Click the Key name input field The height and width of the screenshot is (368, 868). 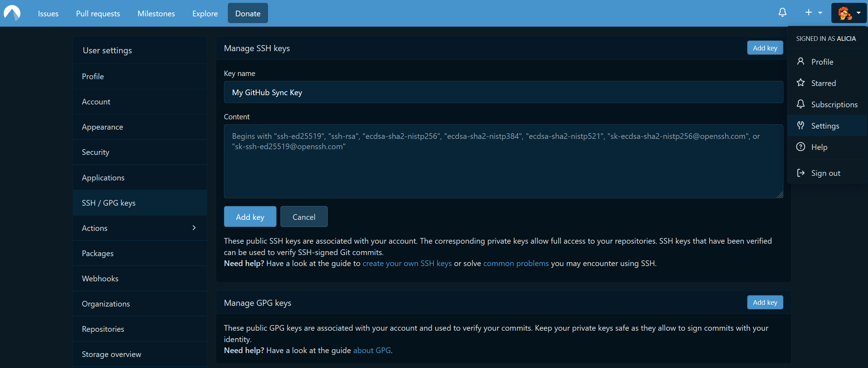pyautogui.click(x=503, y=92)
